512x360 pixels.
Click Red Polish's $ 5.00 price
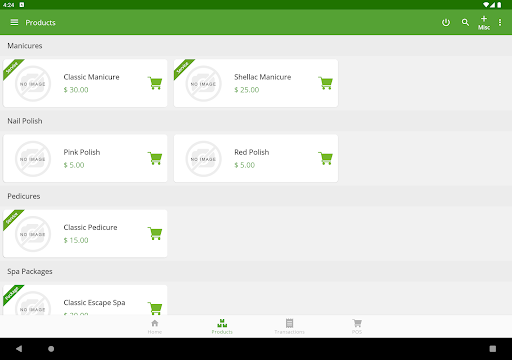click(x=244, y=165)
